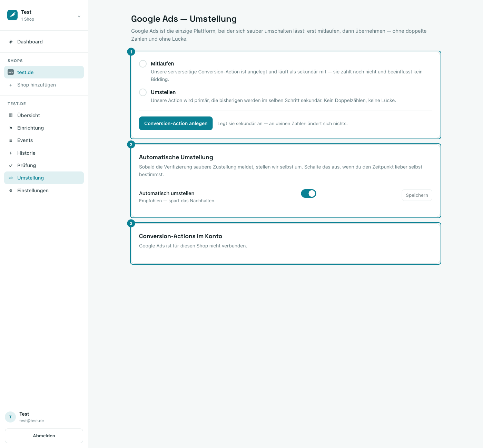Select the test.de shop
The width and height of the screenshot is (483, 448).
click(44, 72)
